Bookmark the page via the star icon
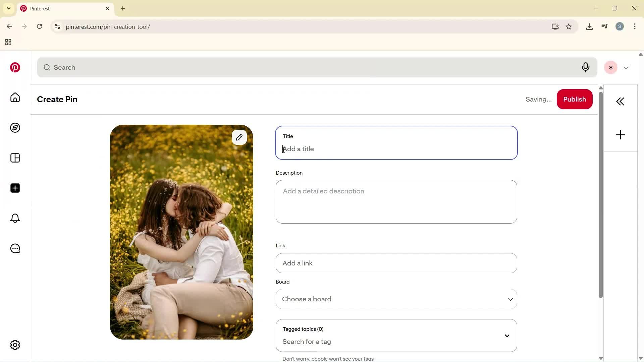 click(569, 26)
